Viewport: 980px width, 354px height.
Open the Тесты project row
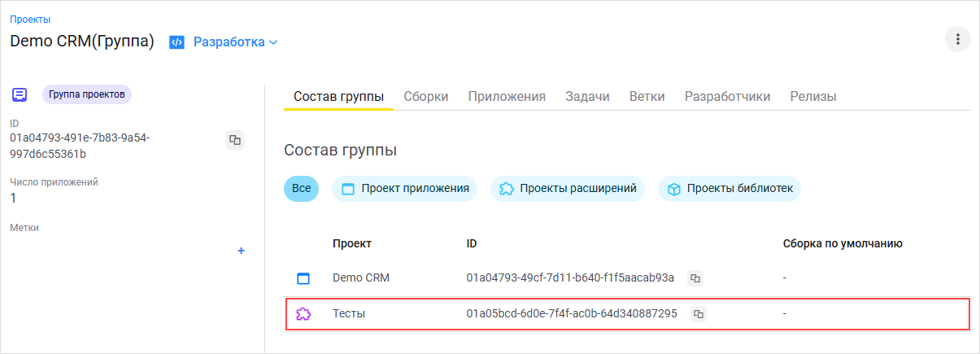click(627, 313)
